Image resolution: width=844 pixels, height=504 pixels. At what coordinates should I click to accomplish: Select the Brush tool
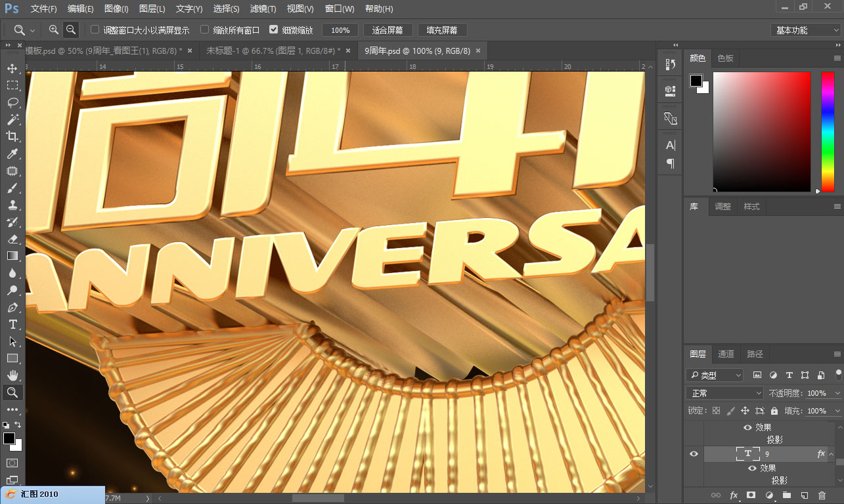point(12,188)
